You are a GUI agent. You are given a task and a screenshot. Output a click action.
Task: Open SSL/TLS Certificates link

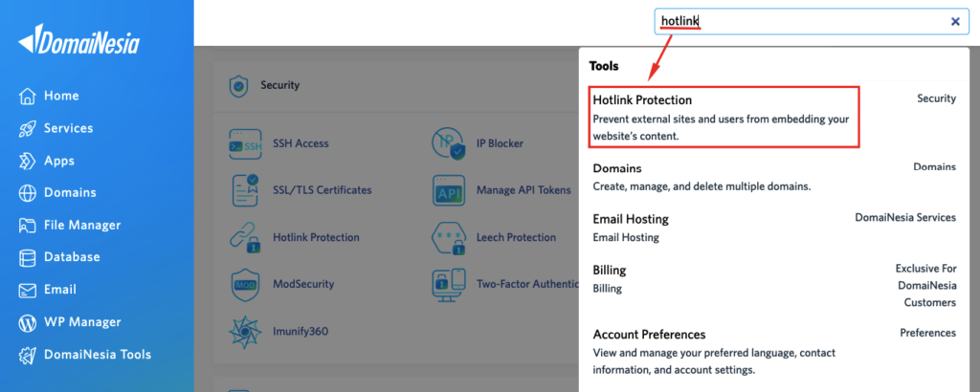(323, 190)
